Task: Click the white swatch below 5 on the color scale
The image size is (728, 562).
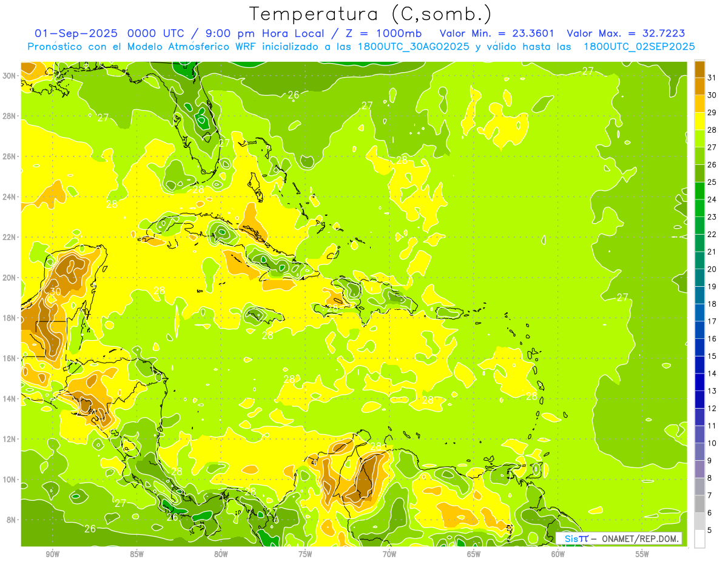Action: pyautogui.click(x=699, y=539)
